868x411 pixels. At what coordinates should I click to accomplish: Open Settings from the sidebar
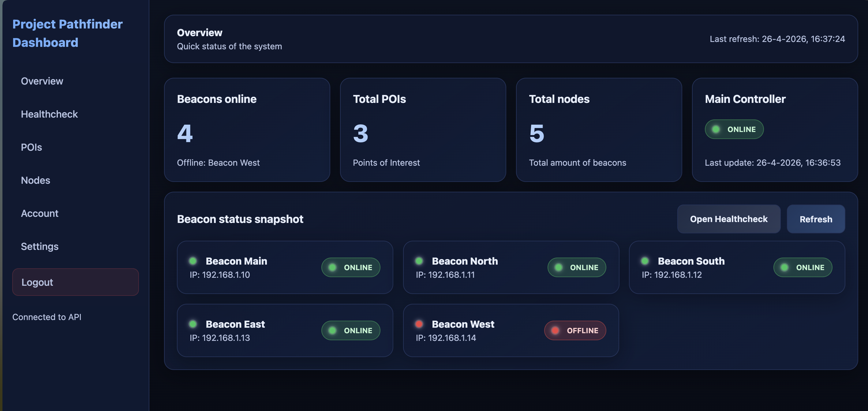click(39, 247)
